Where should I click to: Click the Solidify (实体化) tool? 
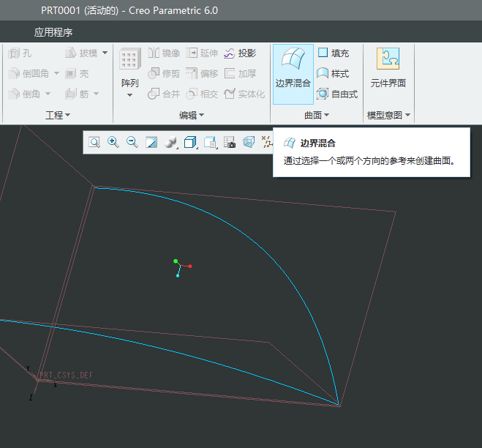pyautogui.click(x=244, y=94)
